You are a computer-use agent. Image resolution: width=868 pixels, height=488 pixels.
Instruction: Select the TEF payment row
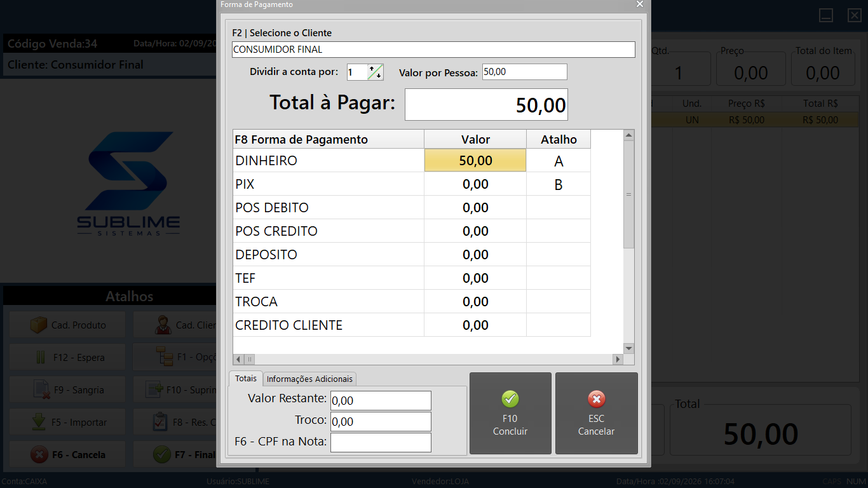(x=412, y=278)
